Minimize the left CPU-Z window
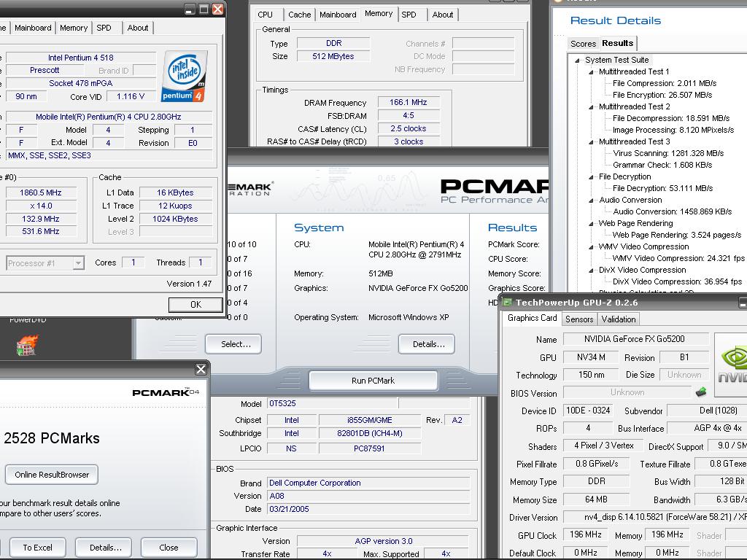 tap(190, 9)
